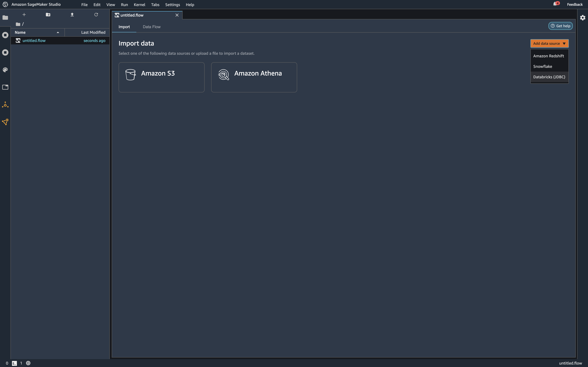The width and height of the screenshot is (588, 367).
Task: Open the SageMaker components graph icon
Action: tap(5, 105)
